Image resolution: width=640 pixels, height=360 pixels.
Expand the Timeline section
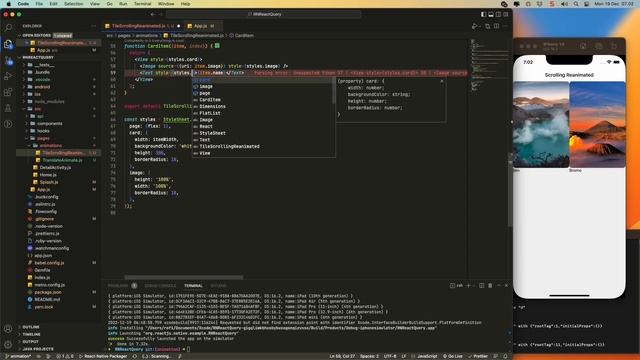pyautogui.click(x=31, y=334)
